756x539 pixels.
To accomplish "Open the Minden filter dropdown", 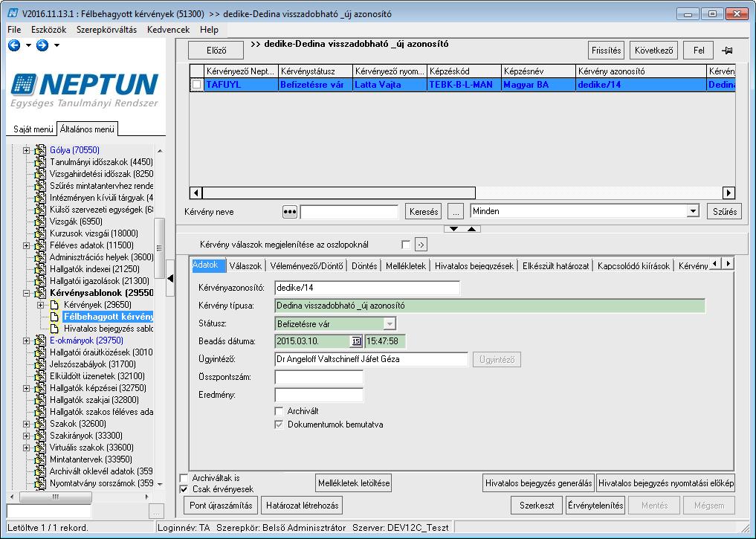I will pos(693,211).
